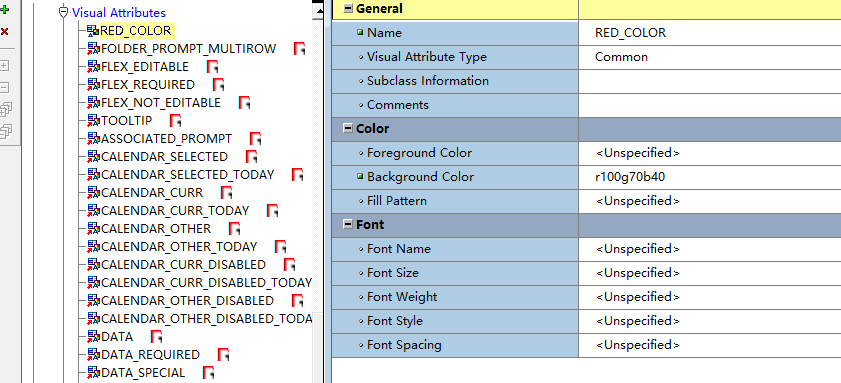
Task: Select the CALENDAR_SELECTED visual attribute
Action: click(x=164, y=157)
